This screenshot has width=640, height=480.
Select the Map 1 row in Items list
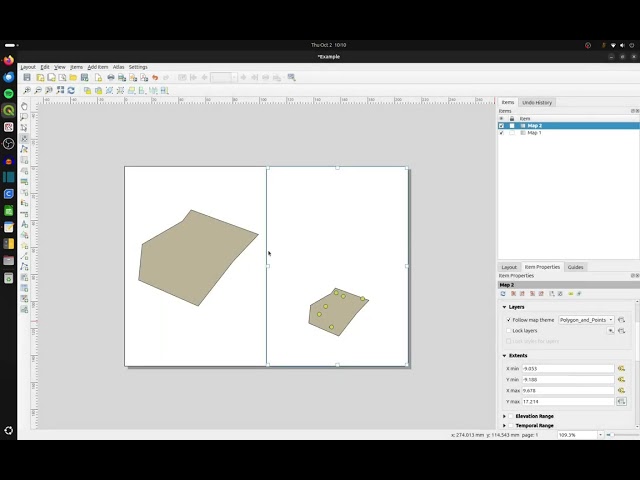point(569,133)
